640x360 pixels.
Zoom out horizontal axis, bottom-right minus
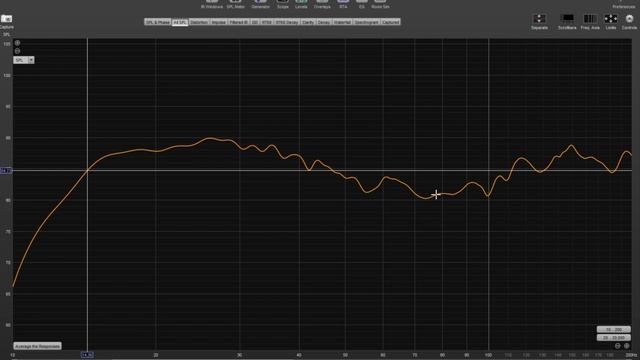click(x=618, y=346)
